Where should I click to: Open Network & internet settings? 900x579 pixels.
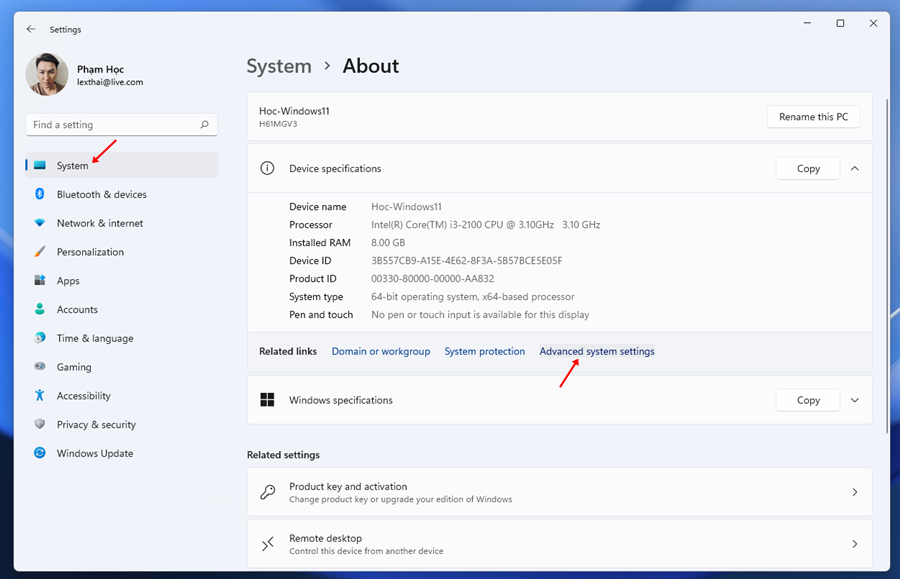coord(121,223)
